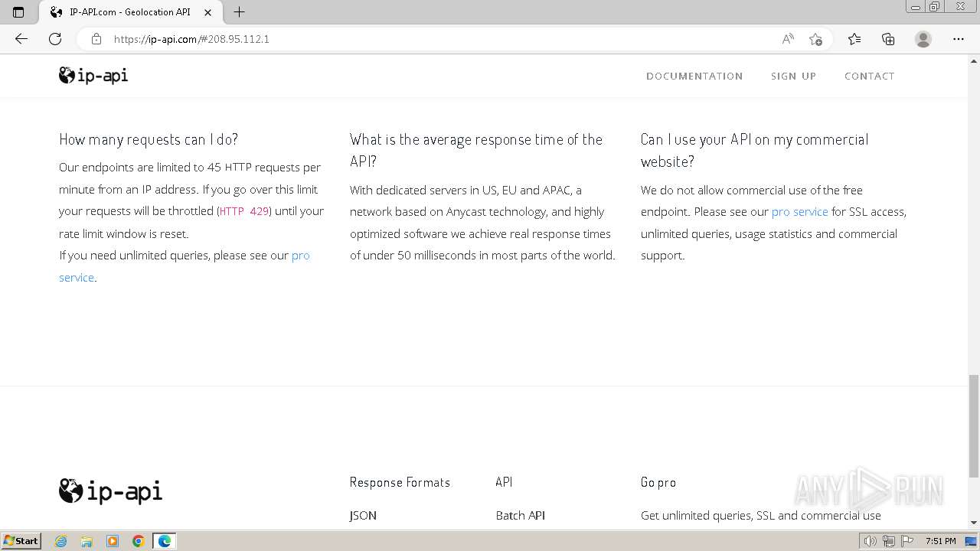Open a new tab with the plus button

point(239,12)
